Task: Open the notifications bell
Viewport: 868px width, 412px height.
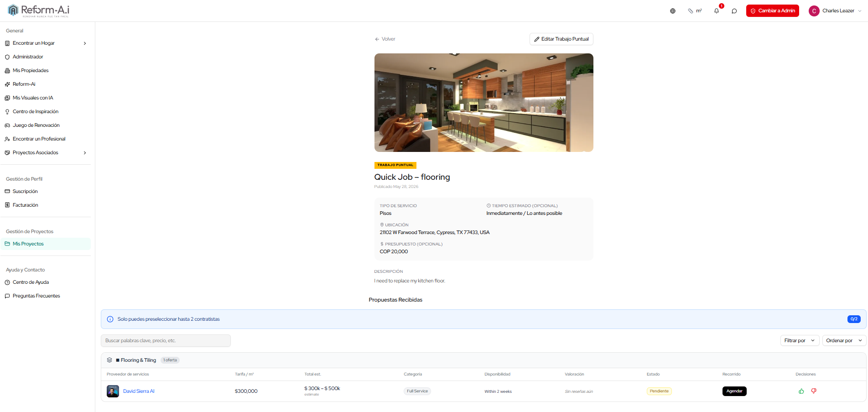Action: (717, 11)
